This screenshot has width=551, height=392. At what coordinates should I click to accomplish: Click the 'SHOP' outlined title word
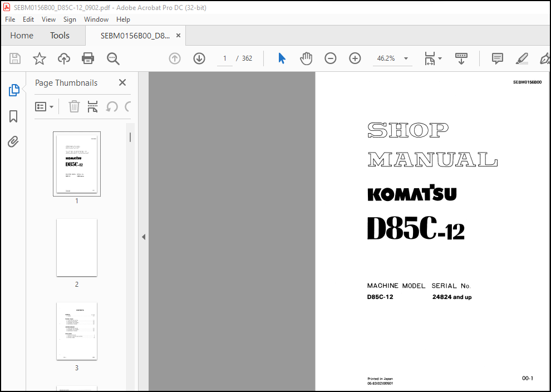408,130
